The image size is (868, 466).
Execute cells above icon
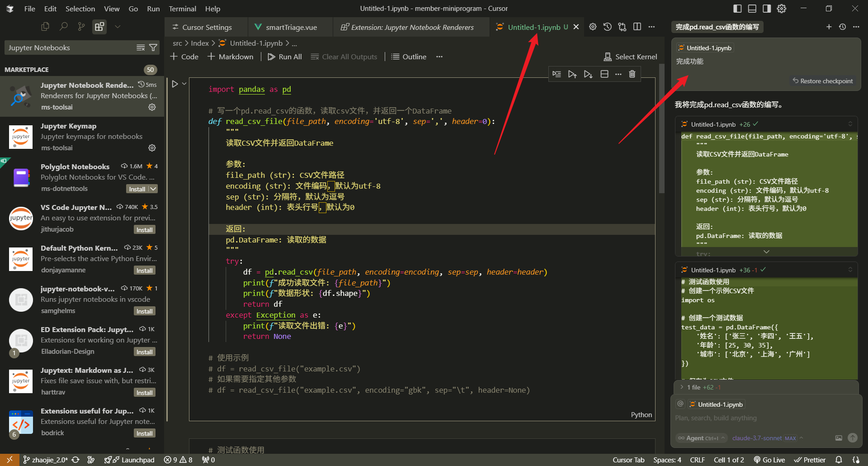(x=572, y=74)
